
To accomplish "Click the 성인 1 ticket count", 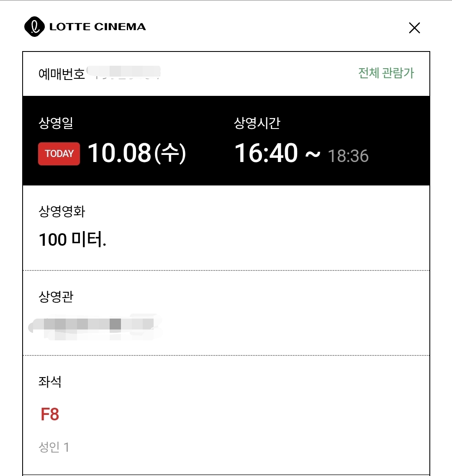I will pyautogui.click(x=54, y=447).
